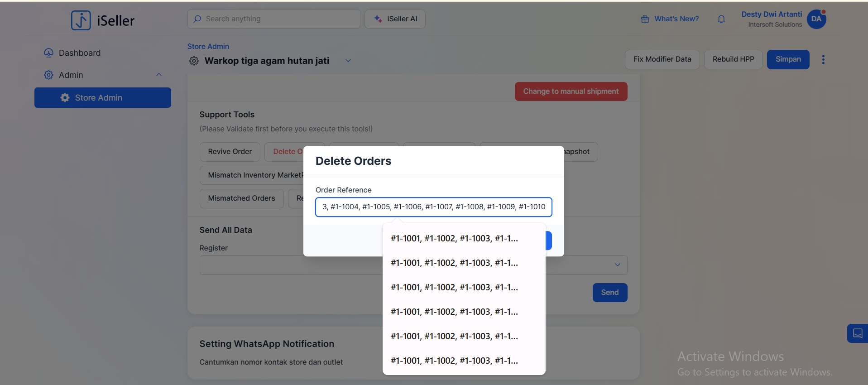Expand the store name dropdown chevron

click(x=348, y=61)
